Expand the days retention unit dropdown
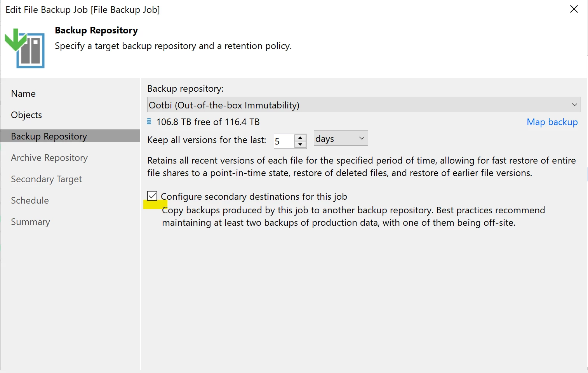 341,138
